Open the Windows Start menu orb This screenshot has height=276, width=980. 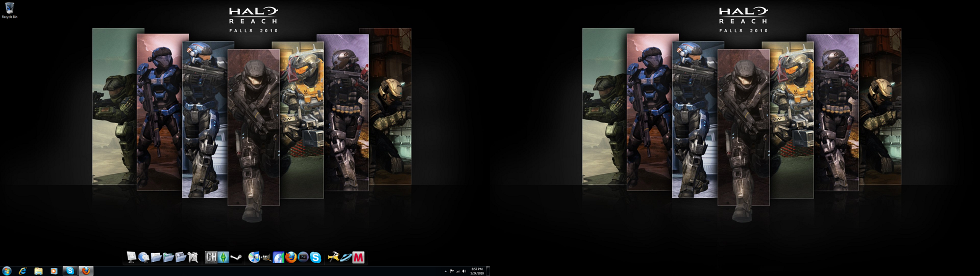tap(7, 271)
